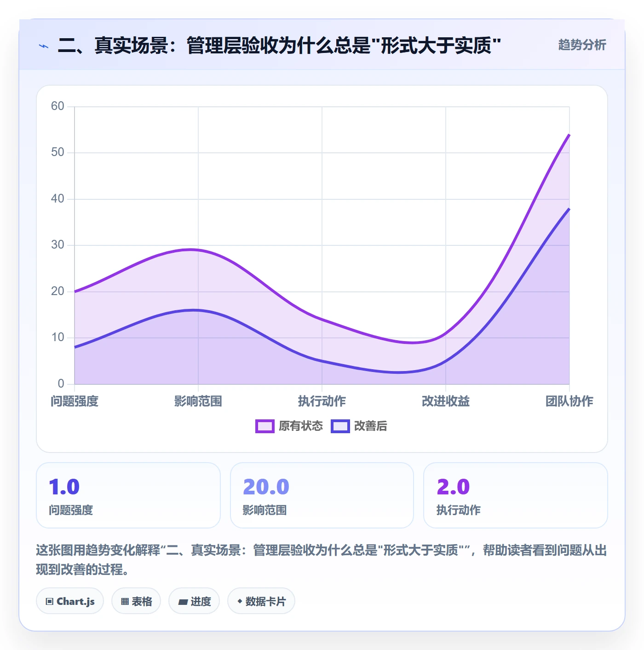
Task: Click the 问题强度 caption under 1.0
Action: (x=71, y=510)
